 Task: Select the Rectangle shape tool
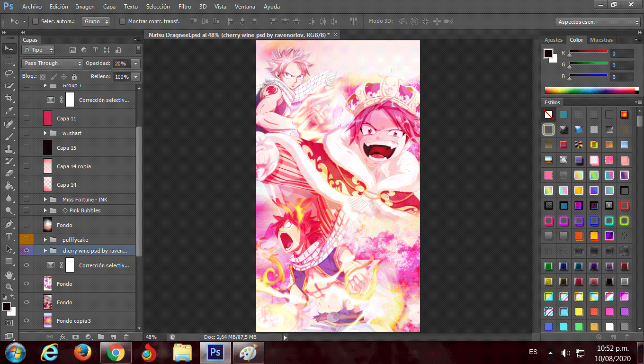pyautogui.click(x=9, y=261)
